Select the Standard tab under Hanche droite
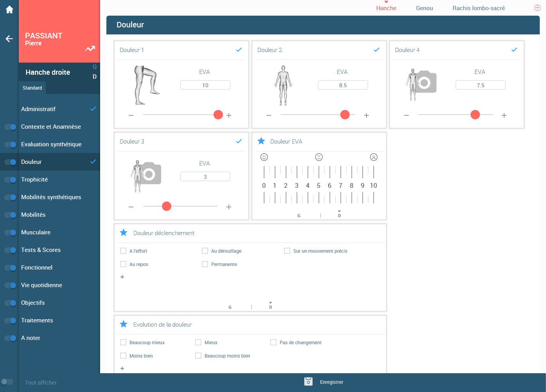Viewport: 546px width, 392px height. coord(32,88)
